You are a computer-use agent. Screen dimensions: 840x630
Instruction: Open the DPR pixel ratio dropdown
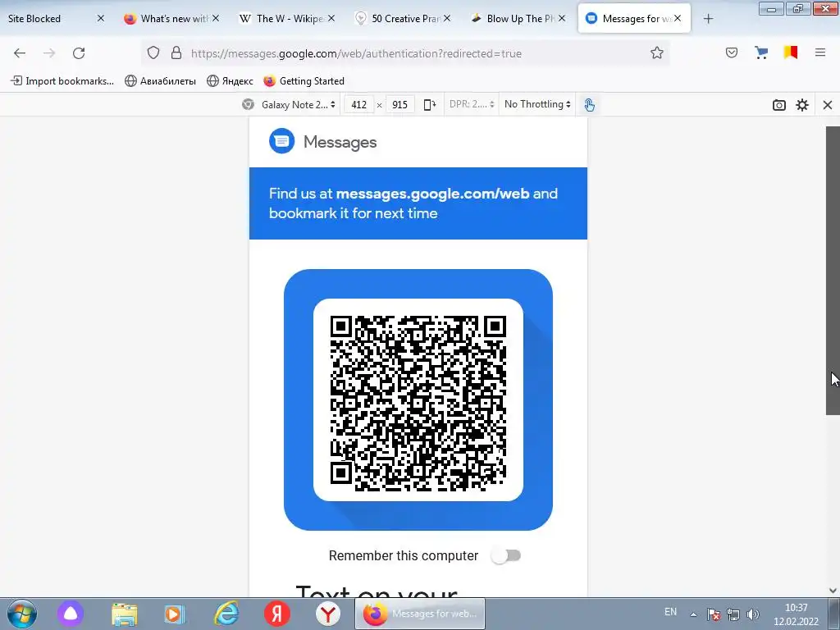point(472,104)
